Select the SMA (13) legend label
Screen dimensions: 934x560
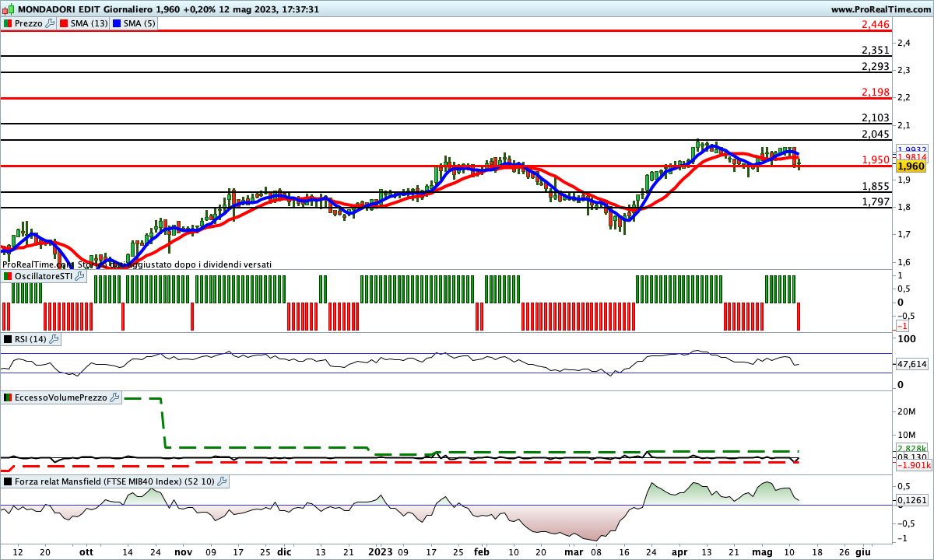point(90,23)
